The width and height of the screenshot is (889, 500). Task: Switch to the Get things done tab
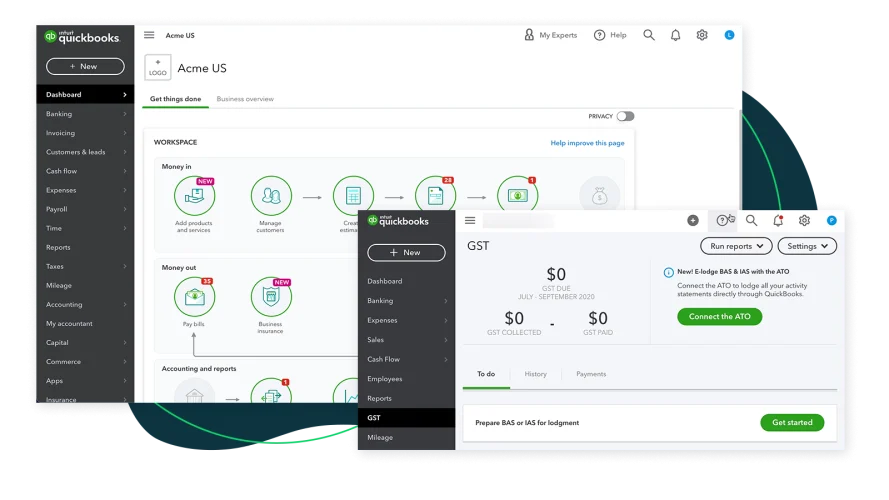pos(175,99)
